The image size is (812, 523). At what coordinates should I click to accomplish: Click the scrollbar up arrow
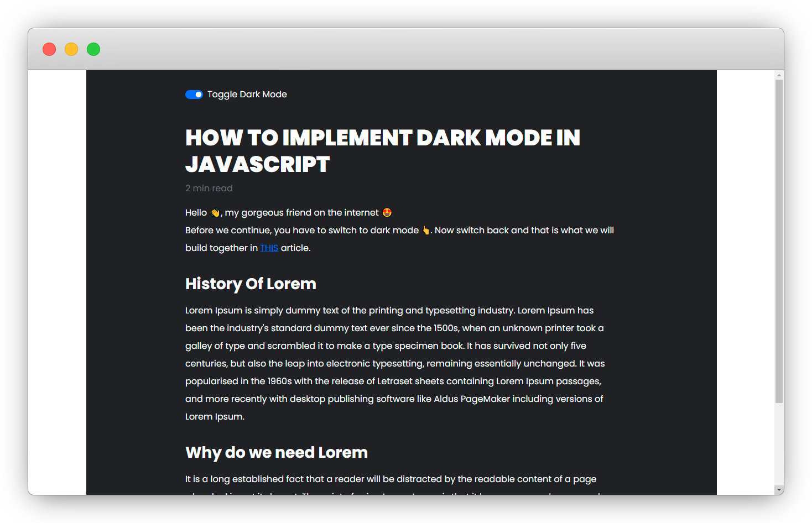(779, 75)
